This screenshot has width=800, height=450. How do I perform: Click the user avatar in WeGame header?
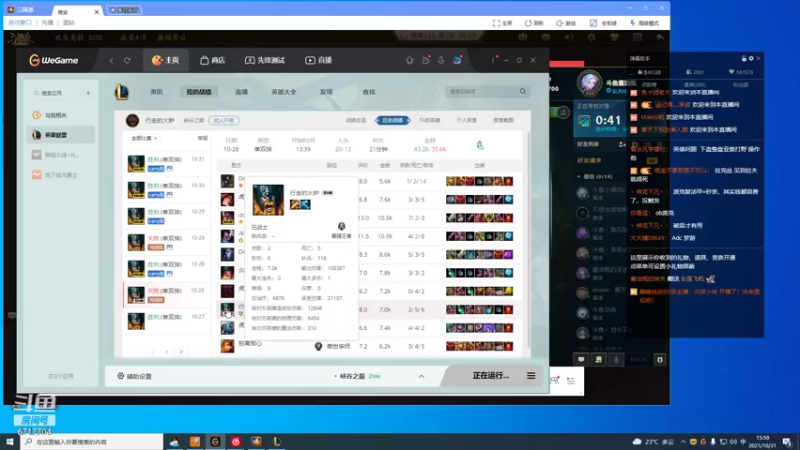[x=458, y=60]
